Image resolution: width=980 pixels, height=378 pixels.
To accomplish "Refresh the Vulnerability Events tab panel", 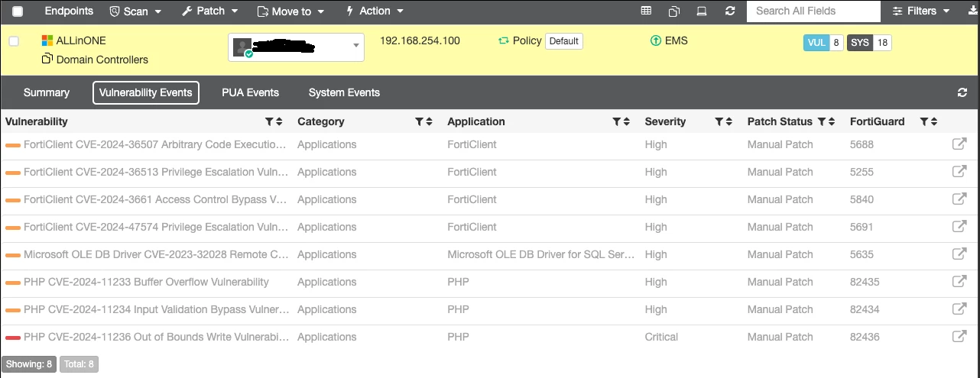I will pos(962,92).
